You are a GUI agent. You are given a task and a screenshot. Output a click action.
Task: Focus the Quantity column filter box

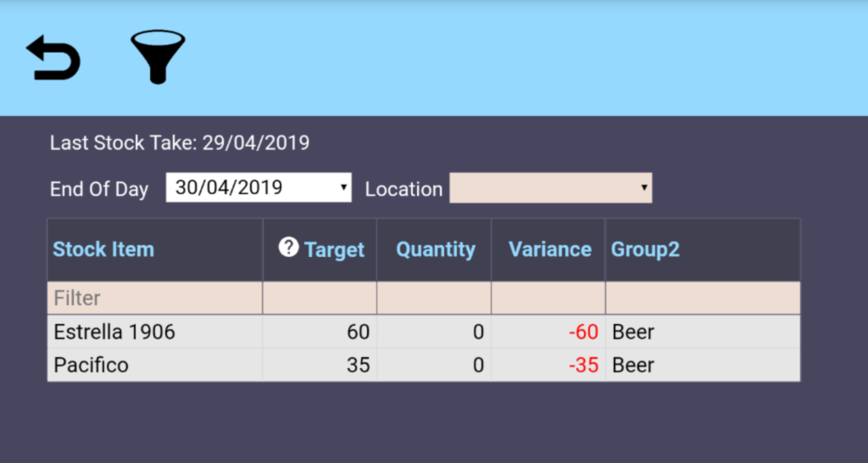point(434,298)
